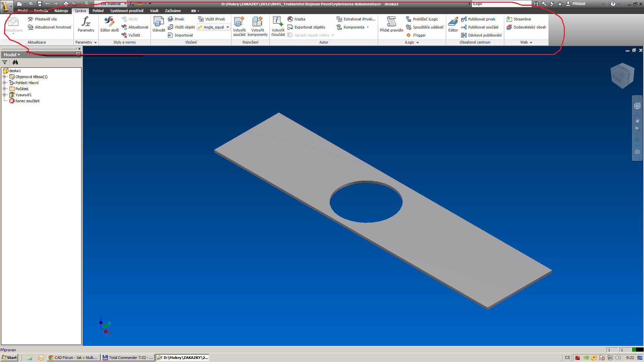Screen dimensions: 644x362
Task: Switch to the Vault tab
Action: [x=154, y=11]
